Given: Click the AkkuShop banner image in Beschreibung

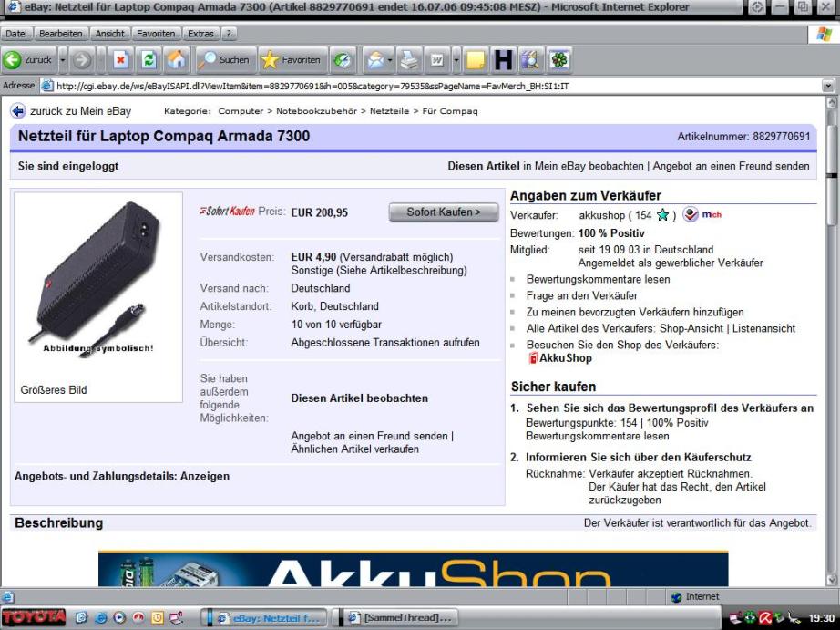Looking at the screenshot, I should tap(413, 568).
